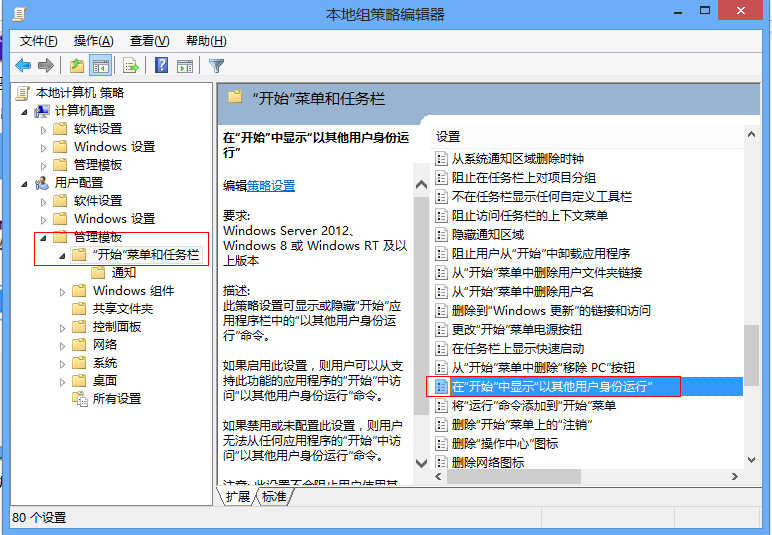Expand the Windows 组件 node
Image resolution: width=772 pixels, height=535 pixels.
(x=62, y=292)
